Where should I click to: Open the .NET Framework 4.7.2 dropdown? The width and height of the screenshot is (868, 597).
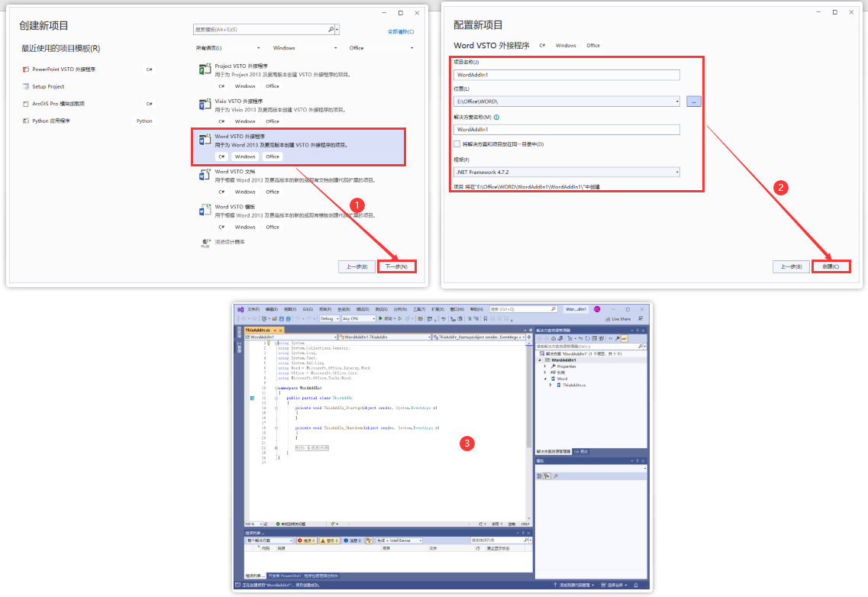(x=566, y=173)
